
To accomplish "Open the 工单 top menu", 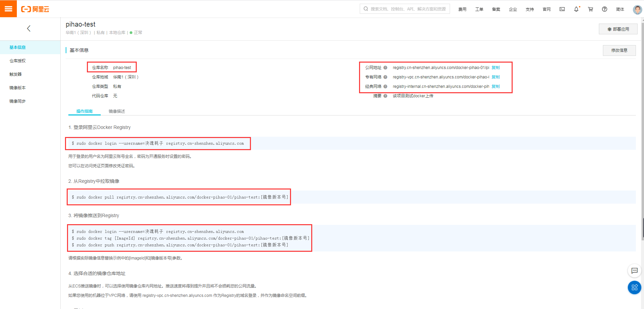I will (x=479, y=9).
